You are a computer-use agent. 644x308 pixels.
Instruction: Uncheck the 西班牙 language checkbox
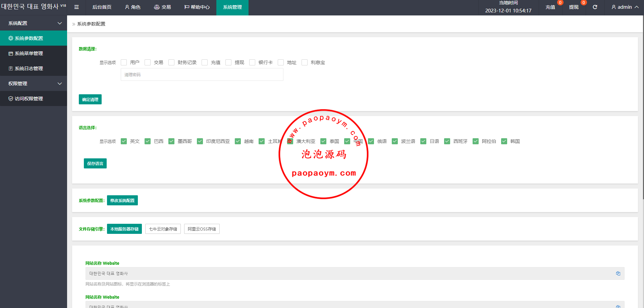[x=447, y=141]
